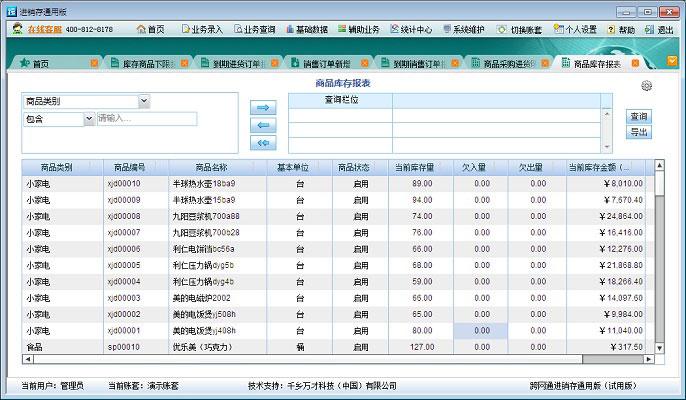Click the add condition right arrow button
The image size is (686, 400).
coord(263,107)
